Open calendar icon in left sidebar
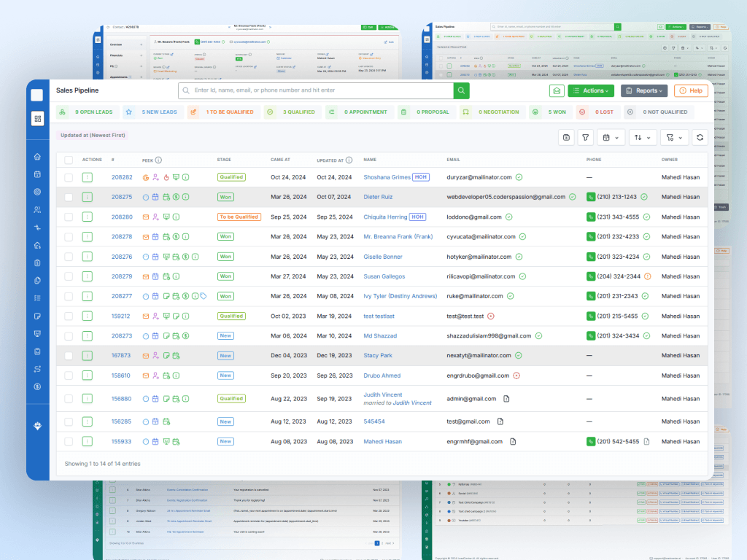 pos(38,174)
